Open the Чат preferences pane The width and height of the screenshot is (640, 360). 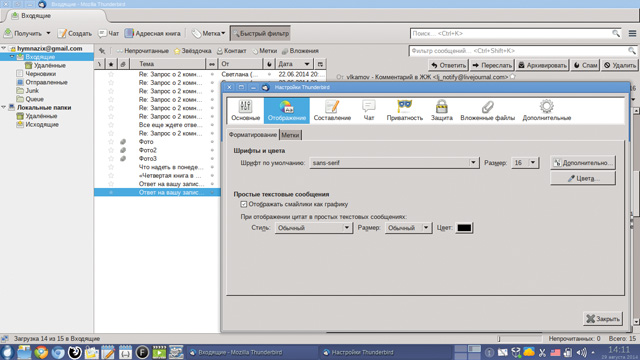[x=369, y=110]
